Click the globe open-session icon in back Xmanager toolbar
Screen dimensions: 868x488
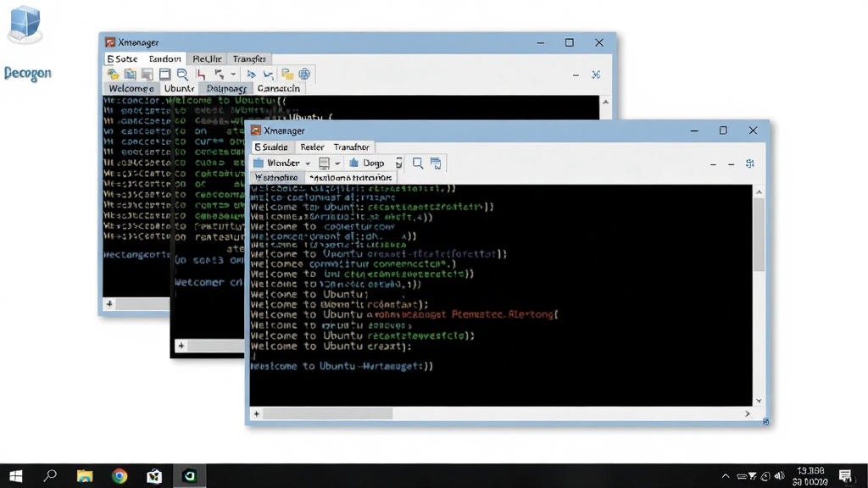tap(113, 75)
